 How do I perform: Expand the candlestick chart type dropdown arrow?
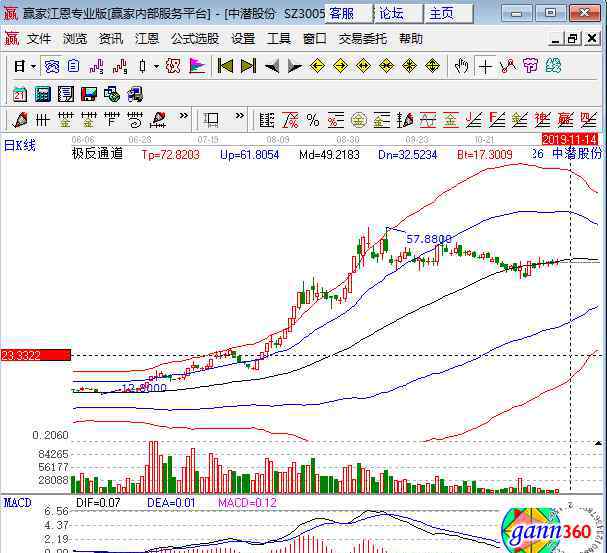point(156,67)
